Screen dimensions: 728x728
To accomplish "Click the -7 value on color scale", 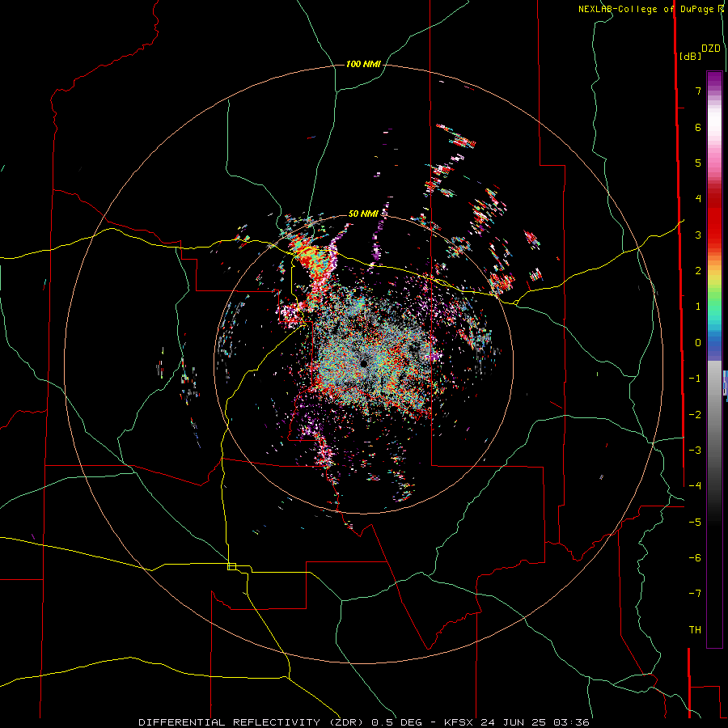I will pyautogui.click(x=695, y=594).
